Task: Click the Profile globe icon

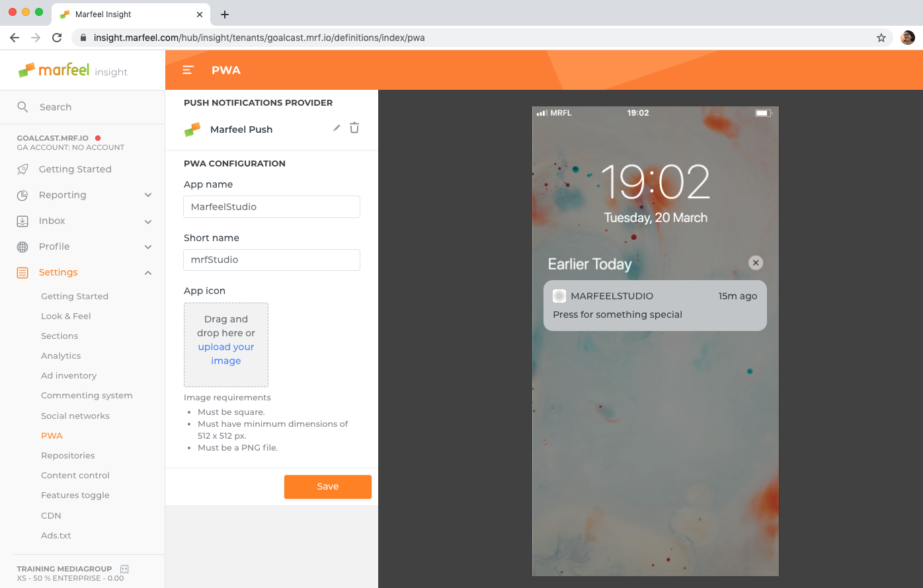Action: pos(22,246)
